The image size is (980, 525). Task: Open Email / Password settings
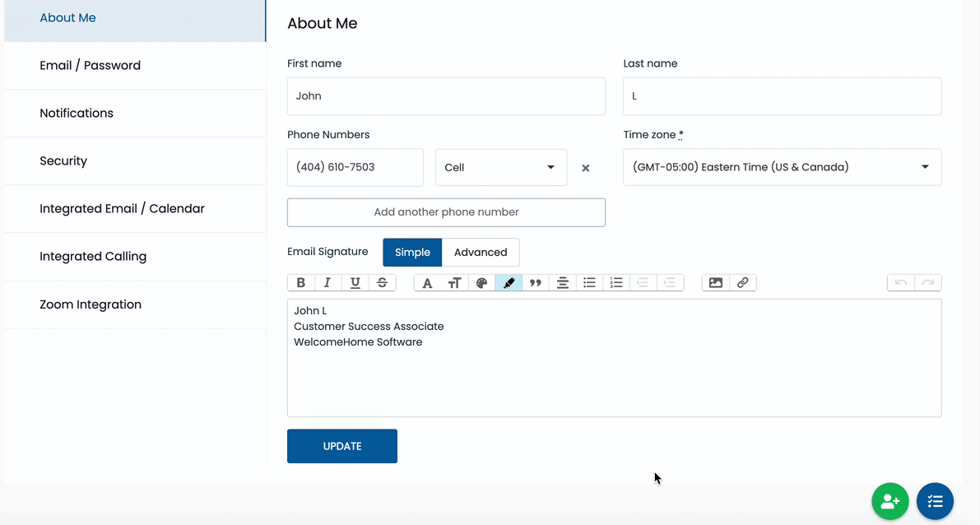point(135,66)
